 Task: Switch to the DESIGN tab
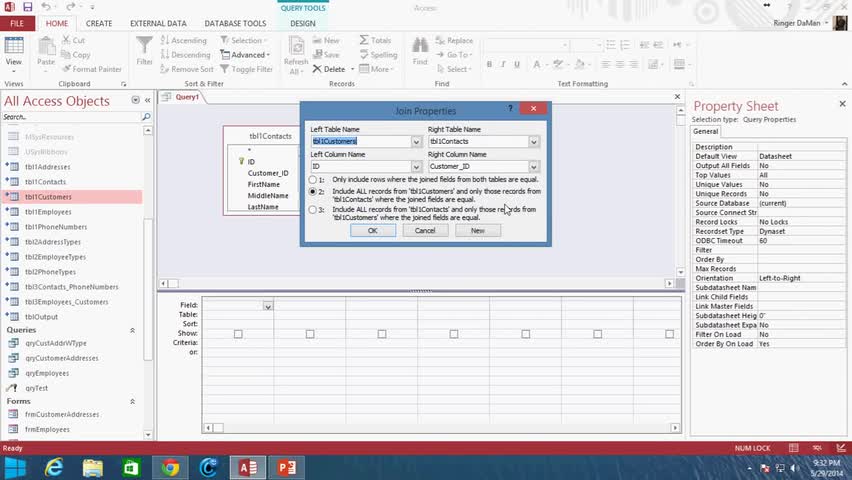(x=303, y=23)
